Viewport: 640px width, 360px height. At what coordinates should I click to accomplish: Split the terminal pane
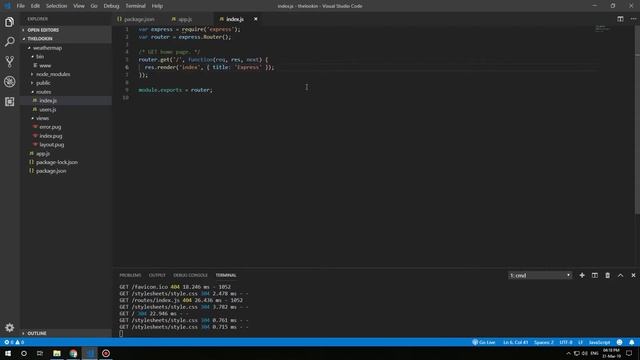point(595,276)
